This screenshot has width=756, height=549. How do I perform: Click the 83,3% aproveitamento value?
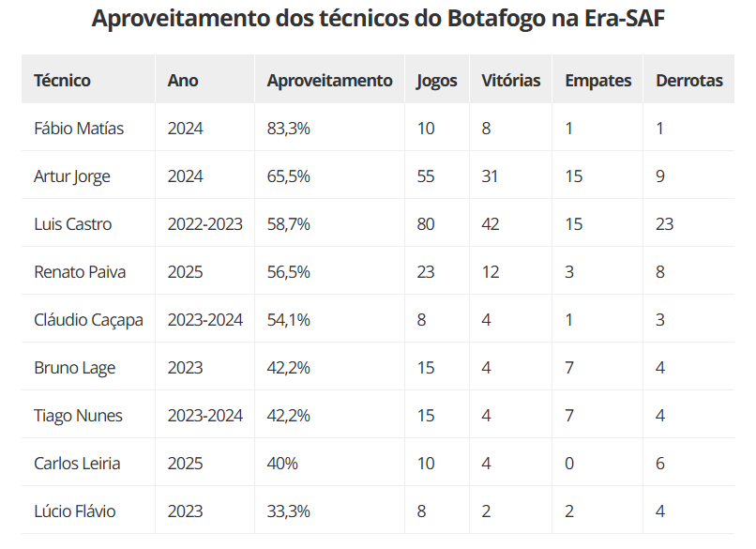click(x=288, y=129)
